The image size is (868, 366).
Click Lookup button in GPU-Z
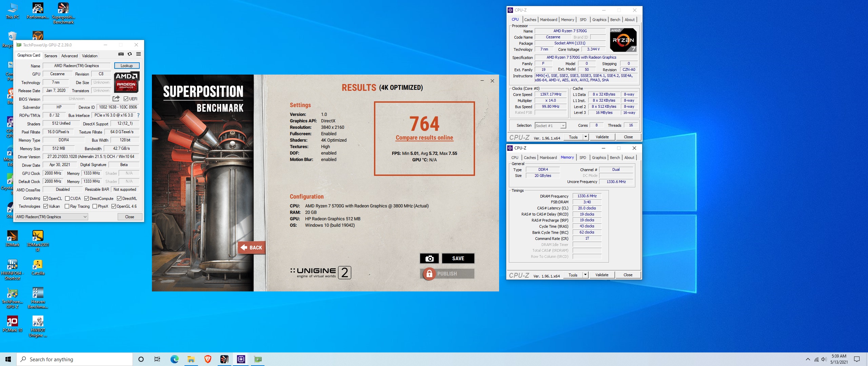(126, 66)
